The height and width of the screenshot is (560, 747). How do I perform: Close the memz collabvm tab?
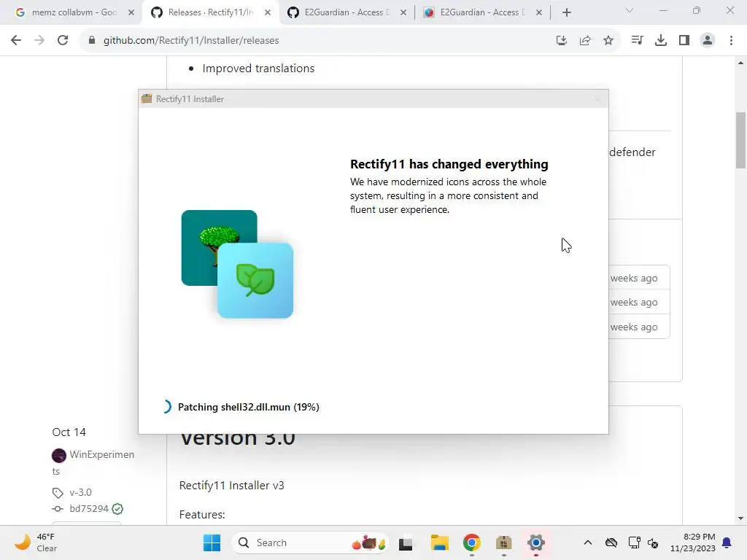[131, 13]
